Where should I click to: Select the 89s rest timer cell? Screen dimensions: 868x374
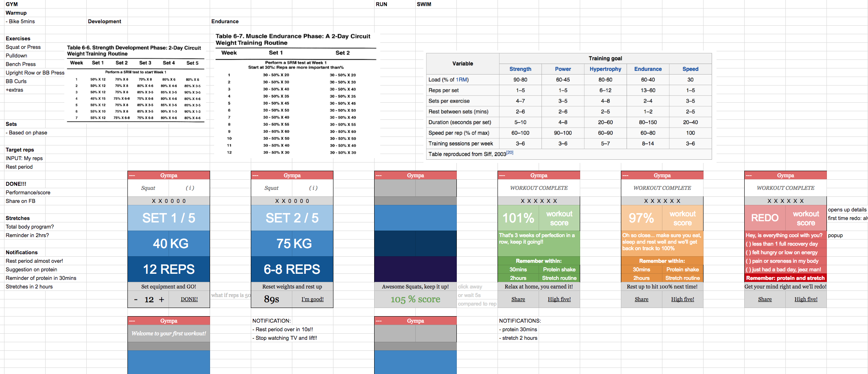[272, 299]
